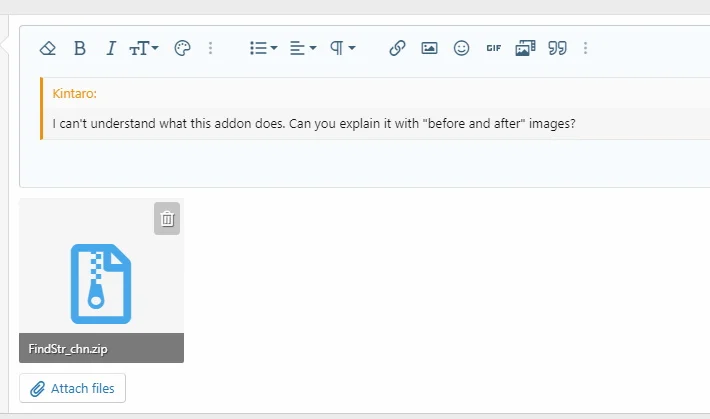Click the insert image icon
The height and width of the screenshot is (419, 710).
click(x=429, y=48)
